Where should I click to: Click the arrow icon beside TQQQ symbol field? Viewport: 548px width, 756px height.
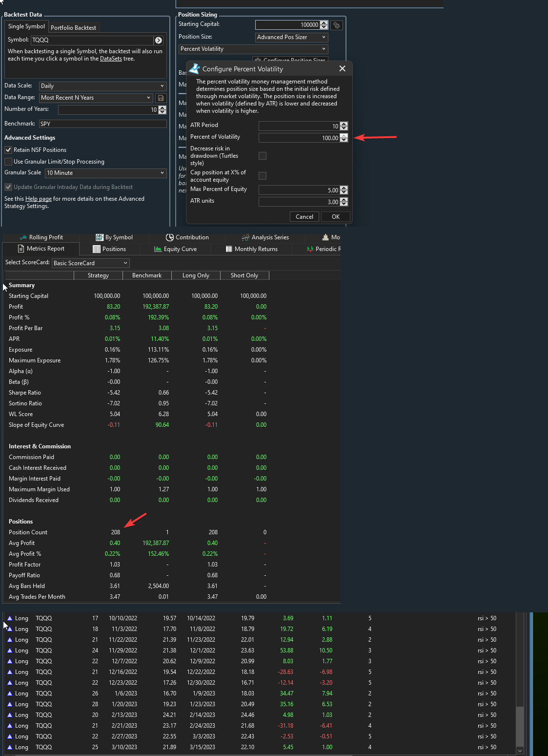pyautogui.click(x=158, y=40)
